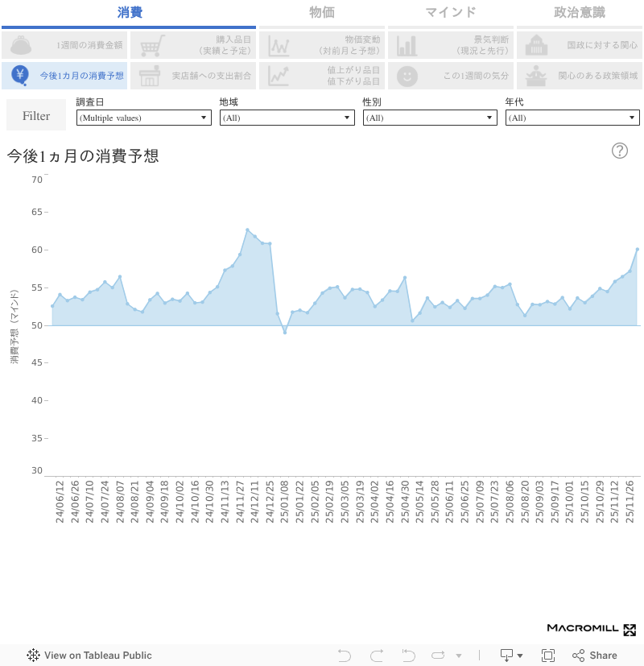The width and height of the screenshot is (644, 666).
Task: Open 景気判断（現況と先行） view
Action: pyautogui.click(x=451, y=45)
